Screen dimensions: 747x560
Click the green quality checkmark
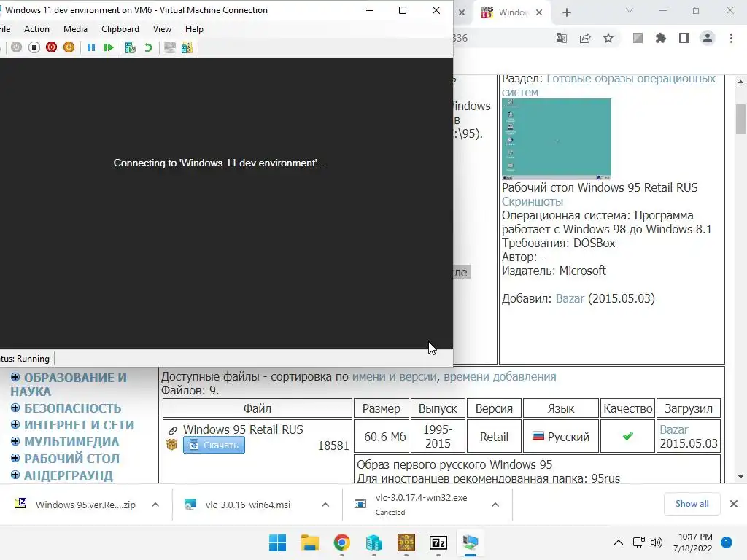coord(628,436)
